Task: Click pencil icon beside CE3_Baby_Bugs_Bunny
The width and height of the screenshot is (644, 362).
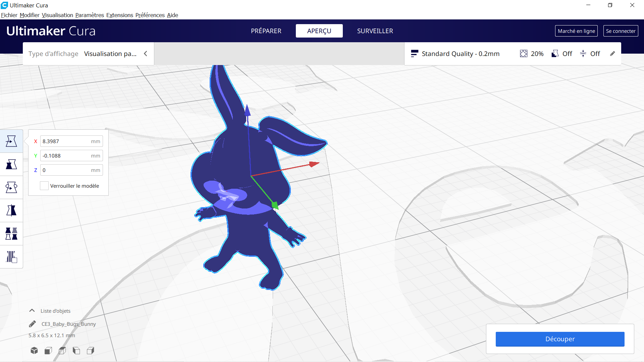Action: click(x=33, y=324)
